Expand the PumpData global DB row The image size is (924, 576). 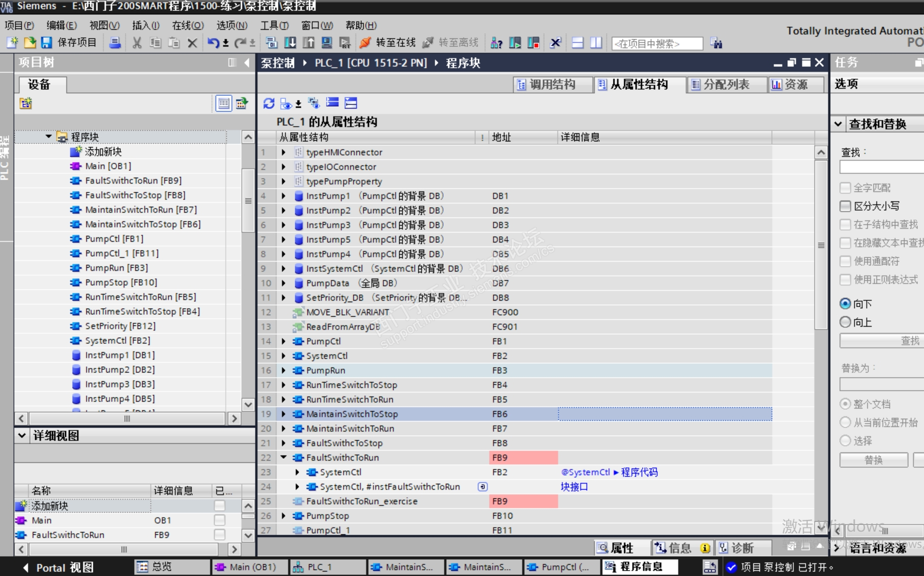[x=284, y=283]
